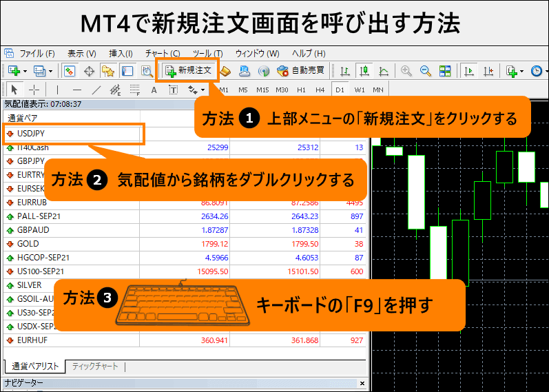Switch to bar chart icon

coord(345,71)
